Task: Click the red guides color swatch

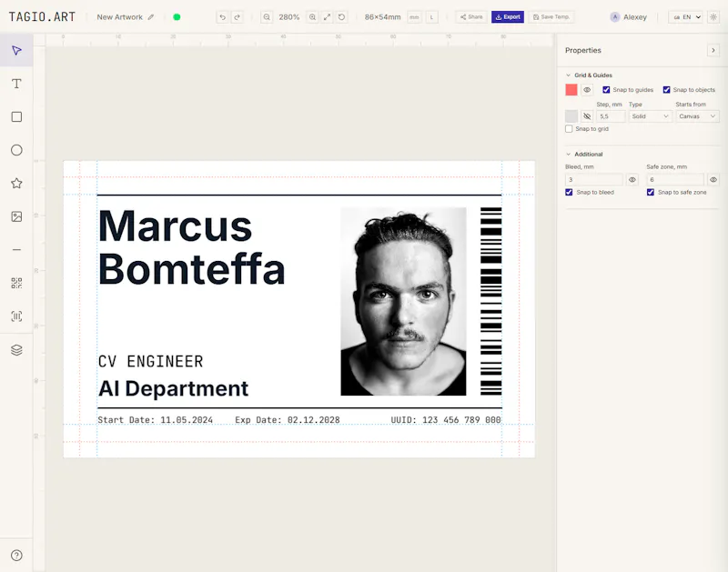Action: coord(571,90)
